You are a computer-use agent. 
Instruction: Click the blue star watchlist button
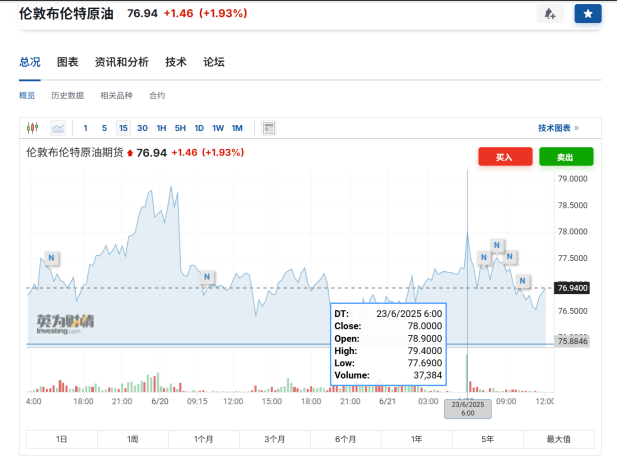pyautogui.click(x=588, y=14)
